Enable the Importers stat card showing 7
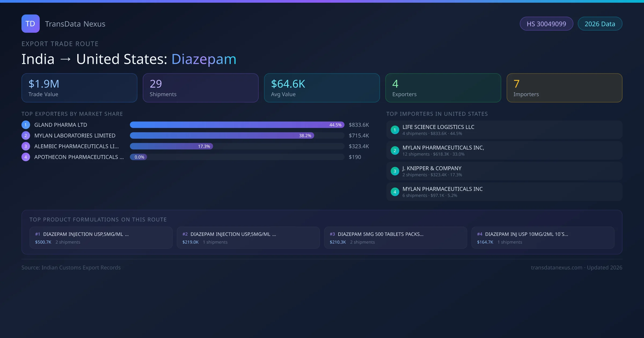Image resolution: width=644 pixels, height=338 pixels. pyautogui.click(x=565, y=88)
